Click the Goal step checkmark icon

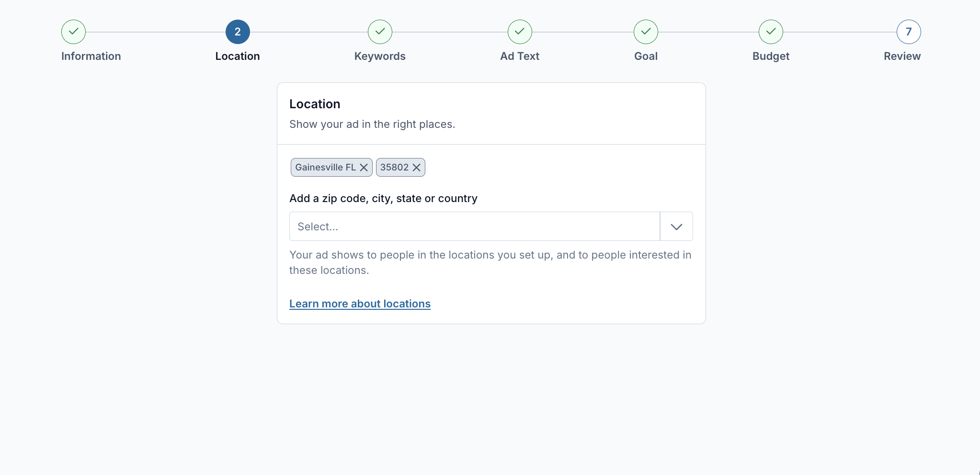click(646, 32)
